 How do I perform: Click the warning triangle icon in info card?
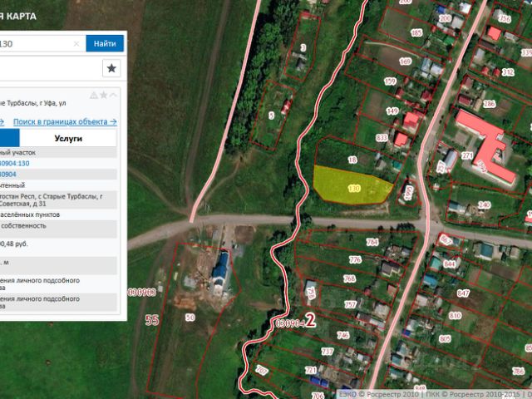coord(93,96)
